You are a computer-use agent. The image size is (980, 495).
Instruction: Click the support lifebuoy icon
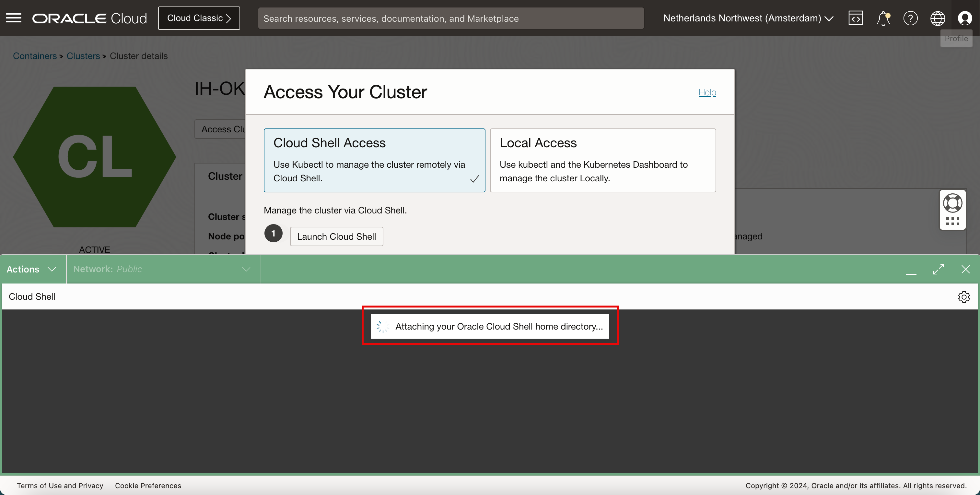pyautogui.click(x=952, y=202)
